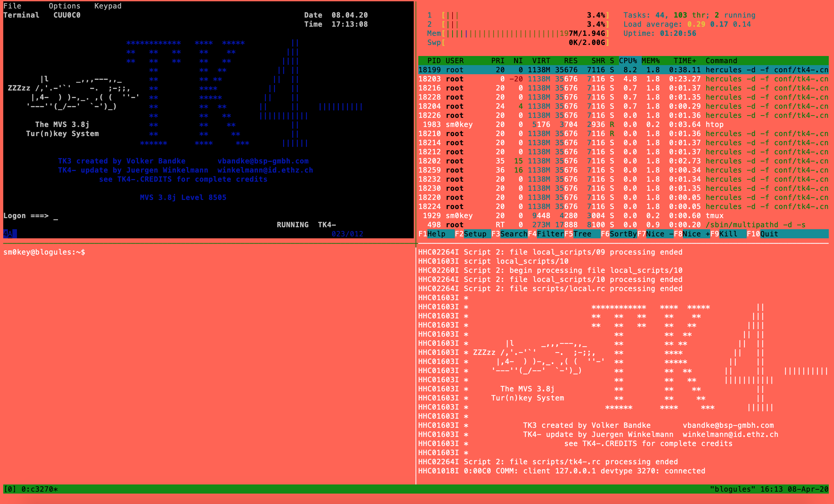Sort processes by the PID column header
Viewport: 834px width, 504px height.
click(434, 61)
